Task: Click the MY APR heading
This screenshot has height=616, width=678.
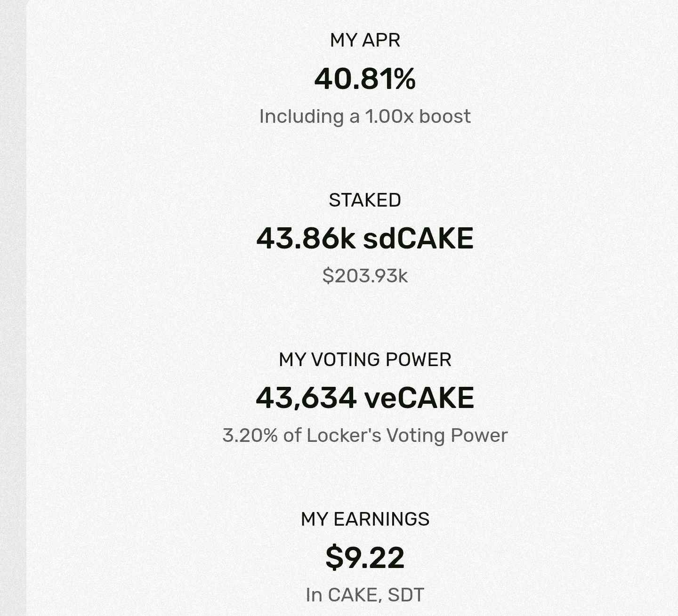Action: 365,40
